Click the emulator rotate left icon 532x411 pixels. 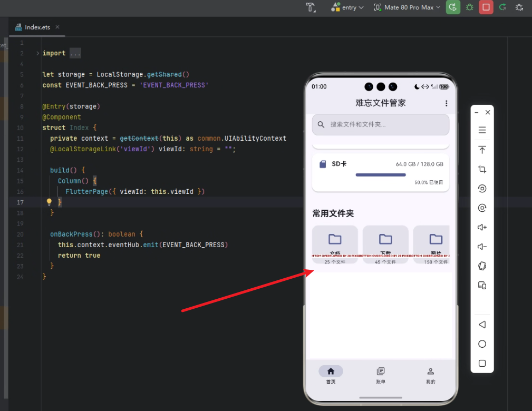(482, 189)
